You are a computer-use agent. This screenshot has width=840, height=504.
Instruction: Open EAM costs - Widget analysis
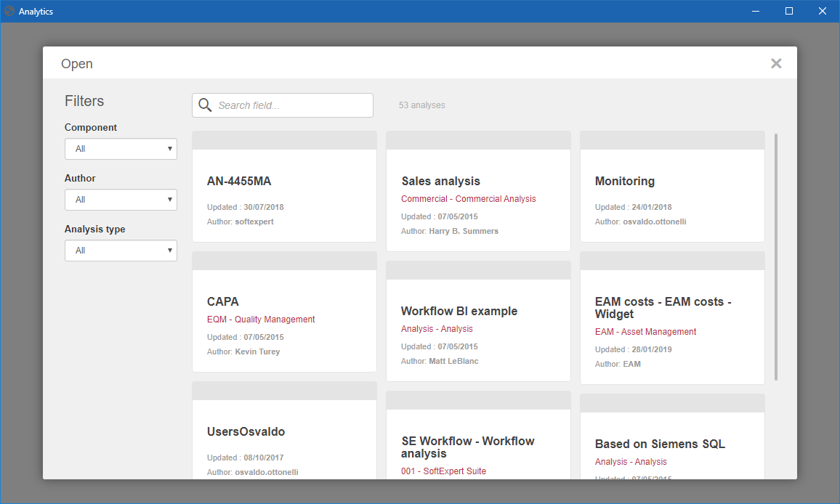pyautogui.click(x=672, y=318)
